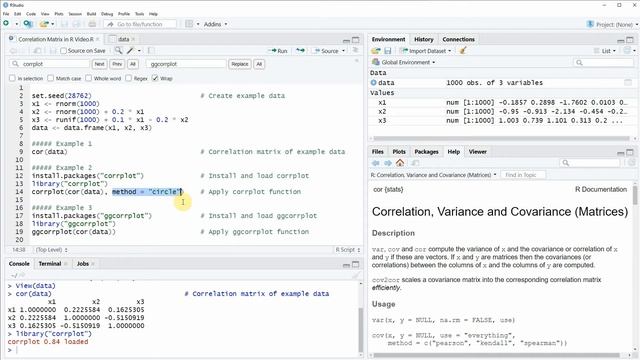This screenshot has height=360, width=640.
Task: Click the Run button
Action: (278, 51)
